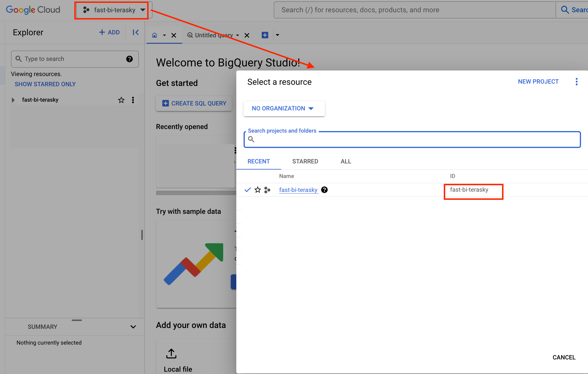The height and width of the screenshot is (374, 588).
Task: Close the Untitled query tab
Action: [247, 35]
